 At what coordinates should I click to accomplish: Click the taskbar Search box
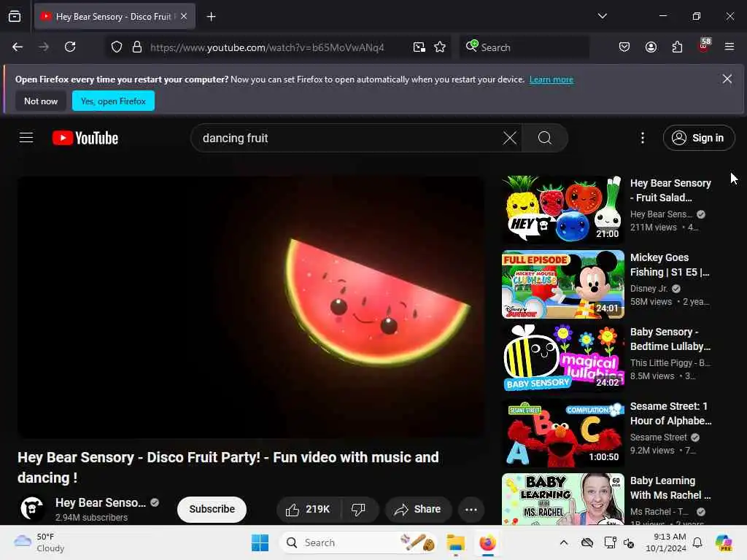click(358, 542)
